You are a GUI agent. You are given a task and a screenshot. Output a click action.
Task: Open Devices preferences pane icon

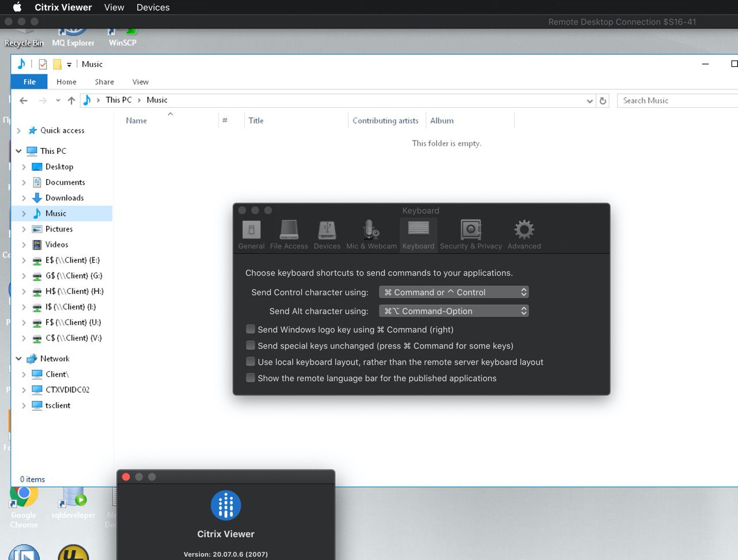pos(327,230)
